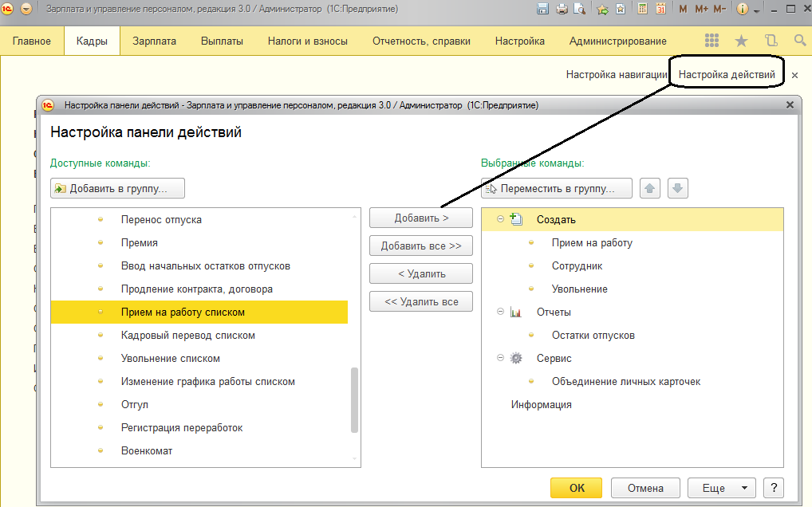The height and width of the screenshot is (507, 812).
Task: Select Премия in available commands
Action: (x=140, y=242)
